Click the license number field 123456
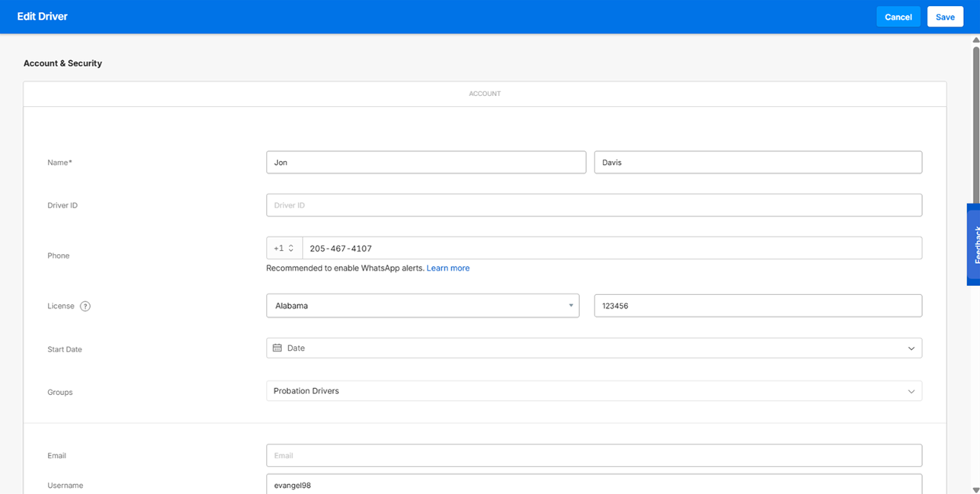 (757, 306)
